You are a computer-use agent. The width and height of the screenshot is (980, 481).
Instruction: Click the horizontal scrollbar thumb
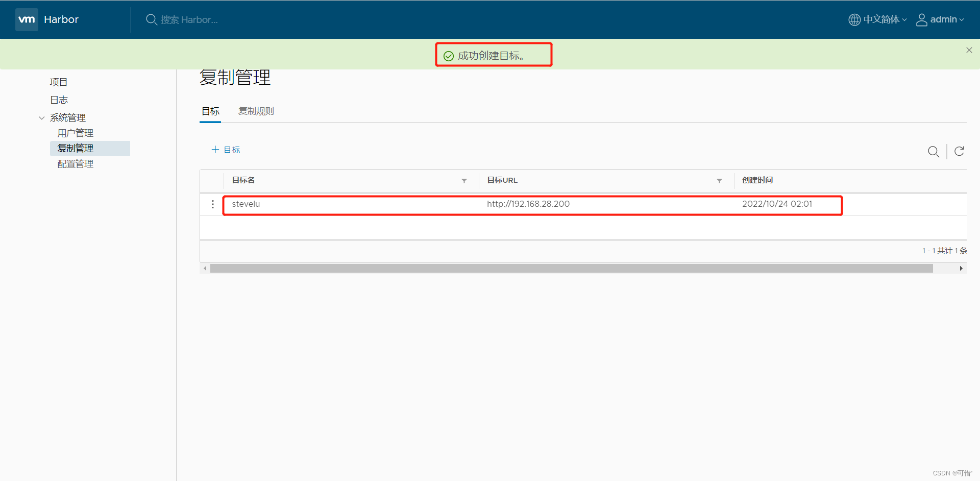tap(571, 269)
